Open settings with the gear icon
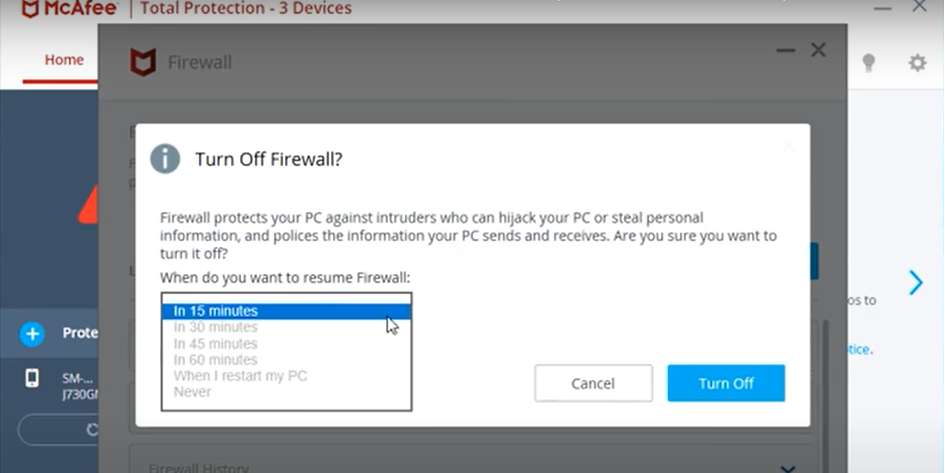 (917, 63)
